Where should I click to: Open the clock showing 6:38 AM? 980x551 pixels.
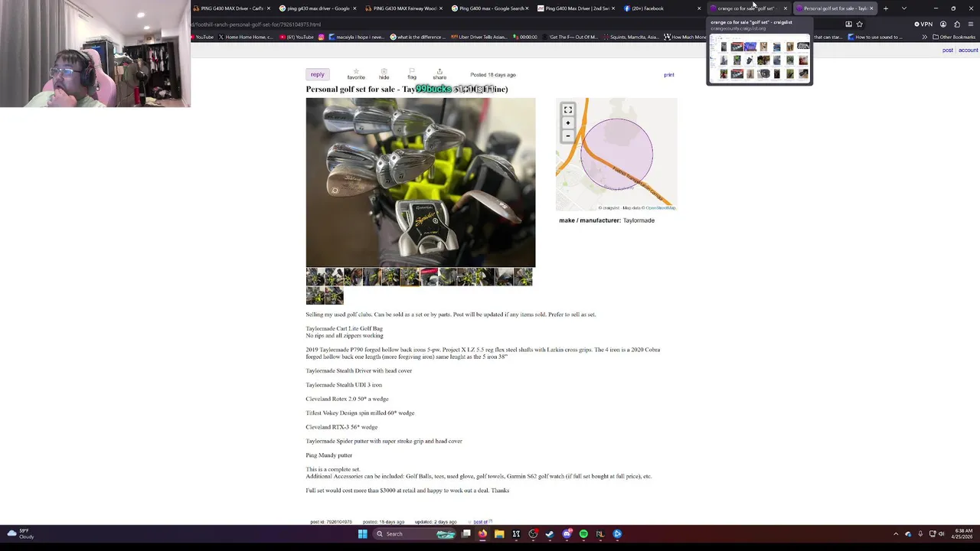click(962, 533)
